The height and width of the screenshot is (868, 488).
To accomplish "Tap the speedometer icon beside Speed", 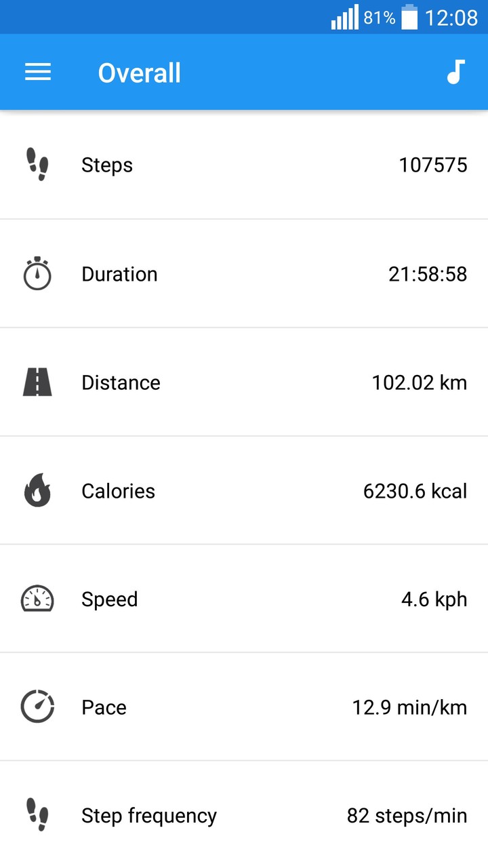I will coord(37,599).
